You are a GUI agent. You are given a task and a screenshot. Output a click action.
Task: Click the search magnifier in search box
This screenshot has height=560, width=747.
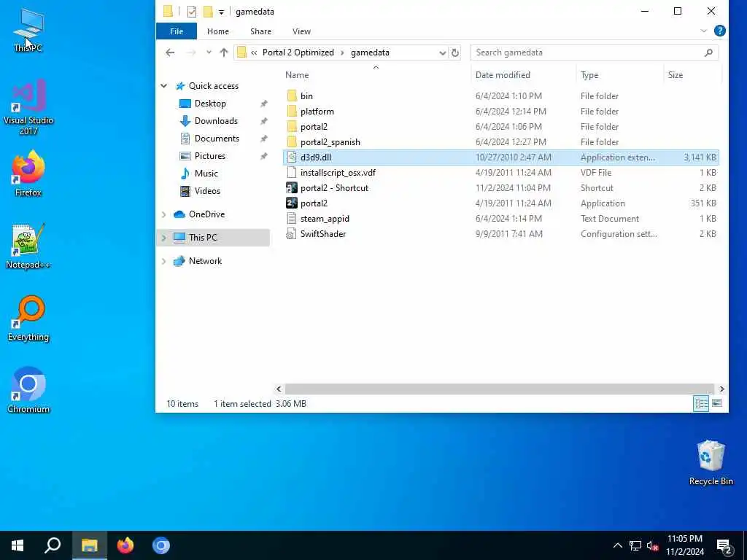708,52
